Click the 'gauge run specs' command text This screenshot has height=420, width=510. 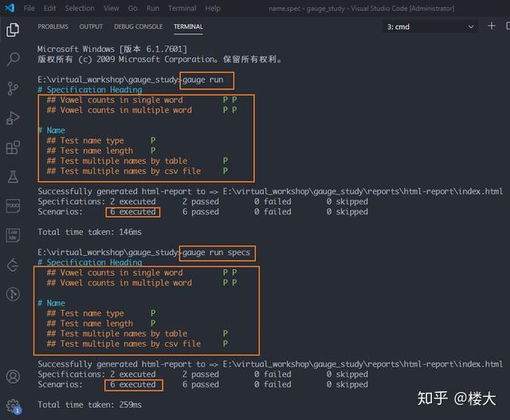216,253
